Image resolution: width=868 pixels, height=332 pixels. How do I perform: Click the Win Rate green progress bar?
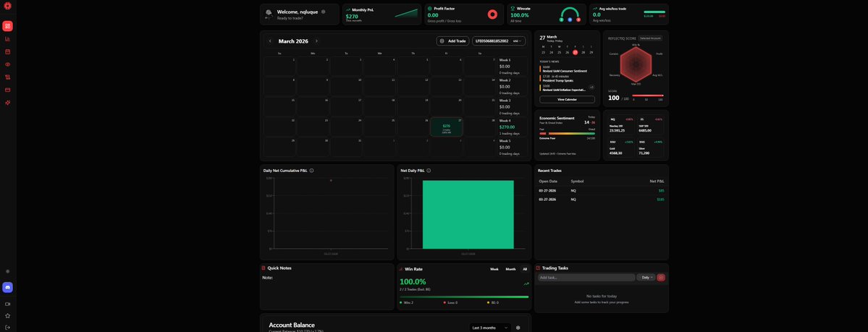coord(464,297)
